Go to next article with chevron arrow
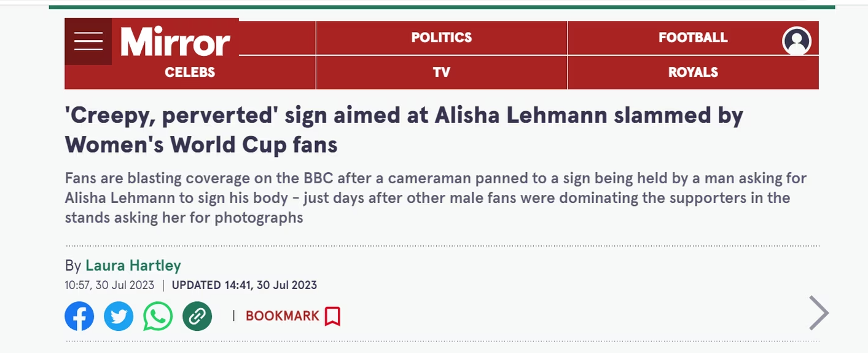 point(818,313)
